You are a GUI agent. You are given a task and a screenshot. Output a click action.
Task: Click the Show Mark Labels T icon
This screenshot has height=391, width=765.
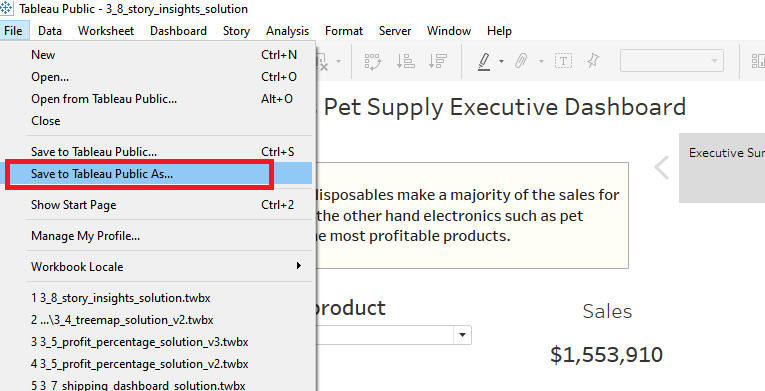564,62
